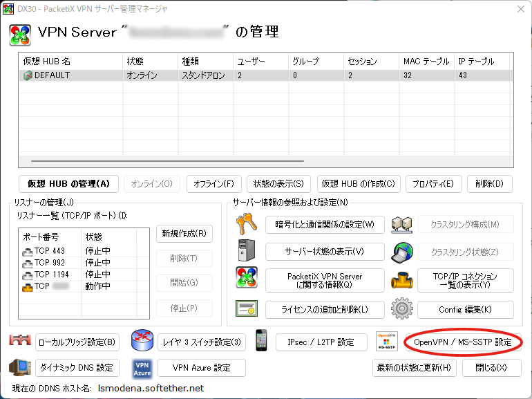532x399 pixels.
Task: Click listener 開始(G) button
Action: pos(184,283)
